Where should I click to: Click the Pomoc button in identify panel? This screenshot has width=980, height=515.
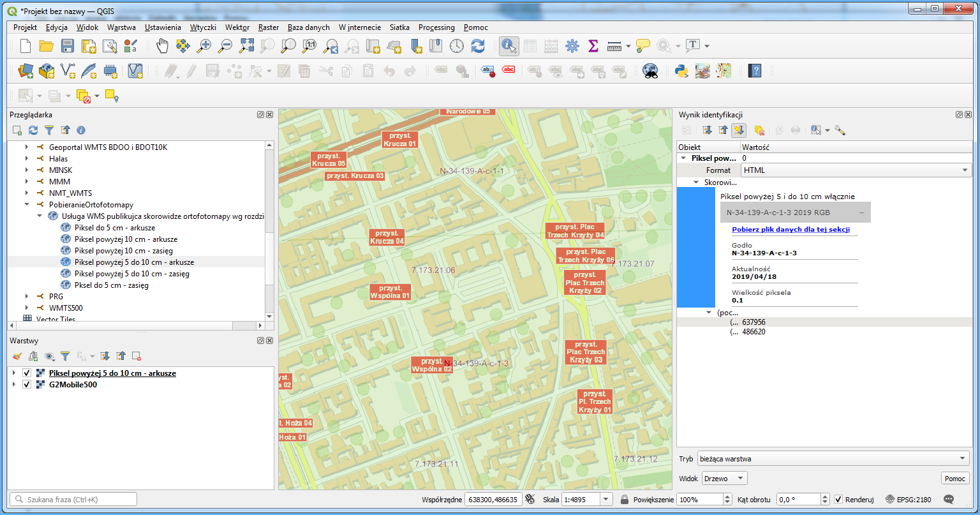pyautogui.click(x=955, y=479)
